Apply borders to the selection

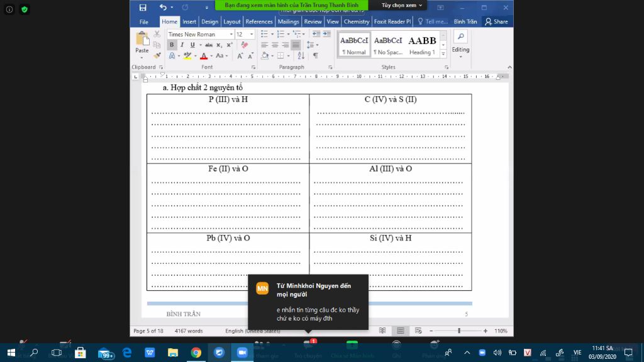tap(280, 56)
